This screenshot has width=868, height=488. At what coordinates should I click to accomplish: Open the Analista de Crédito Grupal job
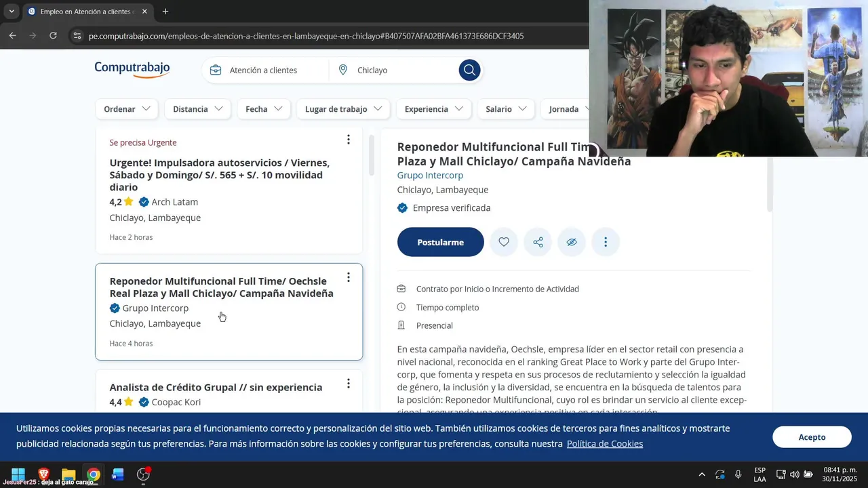tap(216, 387)
